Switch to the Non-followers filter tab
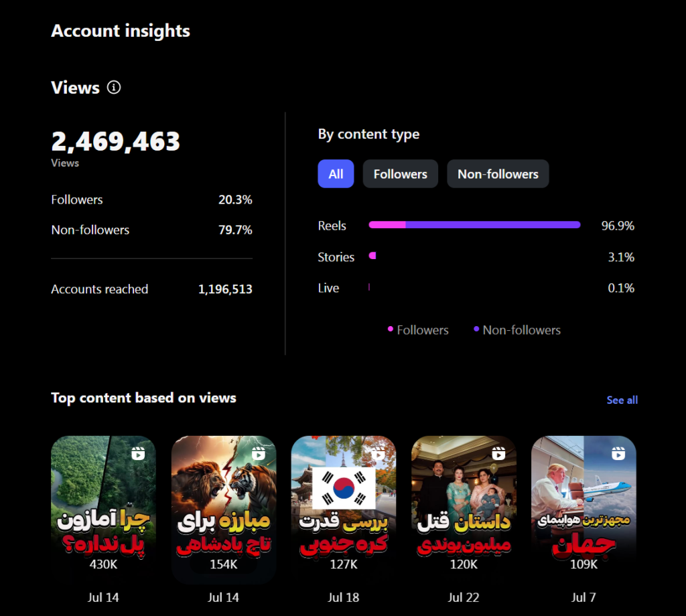 [498, 174]
